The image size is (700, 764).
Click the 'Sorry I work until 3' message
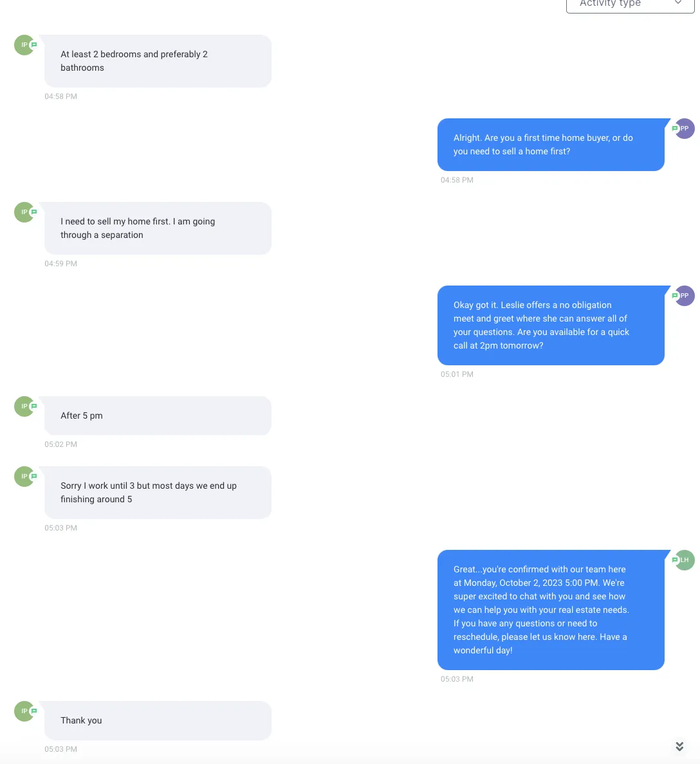point(158,493)
